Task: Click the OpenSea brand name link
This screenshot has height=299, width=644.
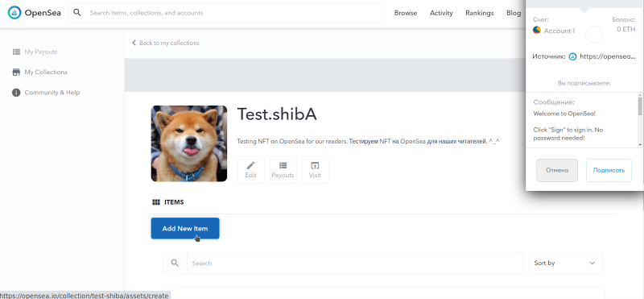Action: pyautogui.click(x=43, y=13)
